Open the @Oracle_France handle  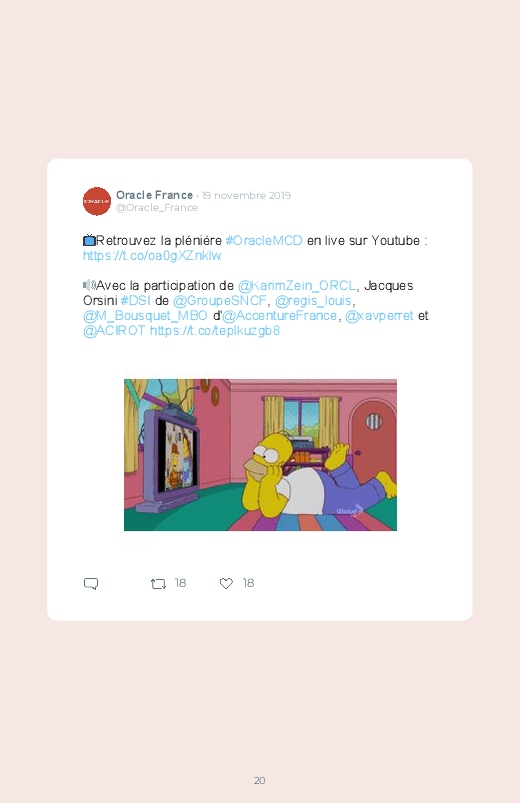tap(157, 207)
